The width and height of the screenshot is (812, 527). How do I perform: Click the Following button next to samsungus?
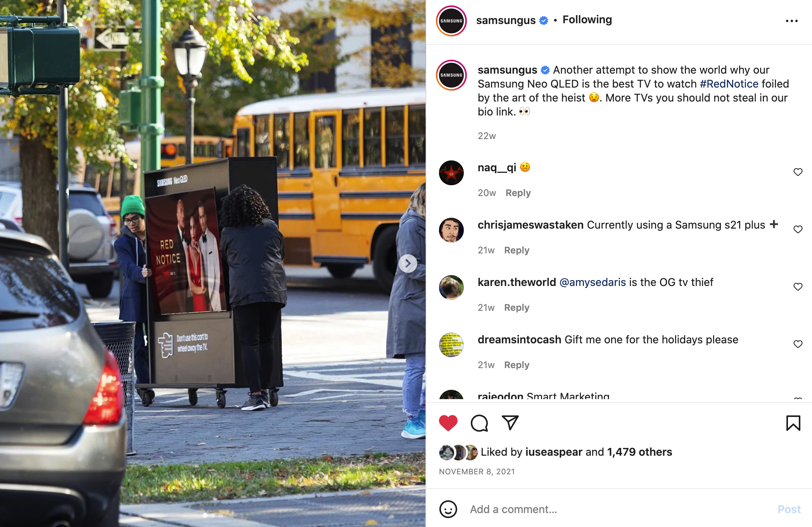click(x=587, y=20)
